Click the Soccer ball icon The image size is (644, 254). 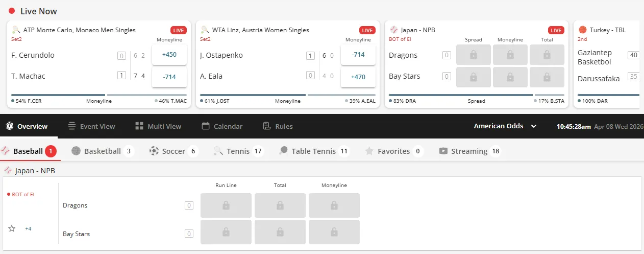point(154,151)
